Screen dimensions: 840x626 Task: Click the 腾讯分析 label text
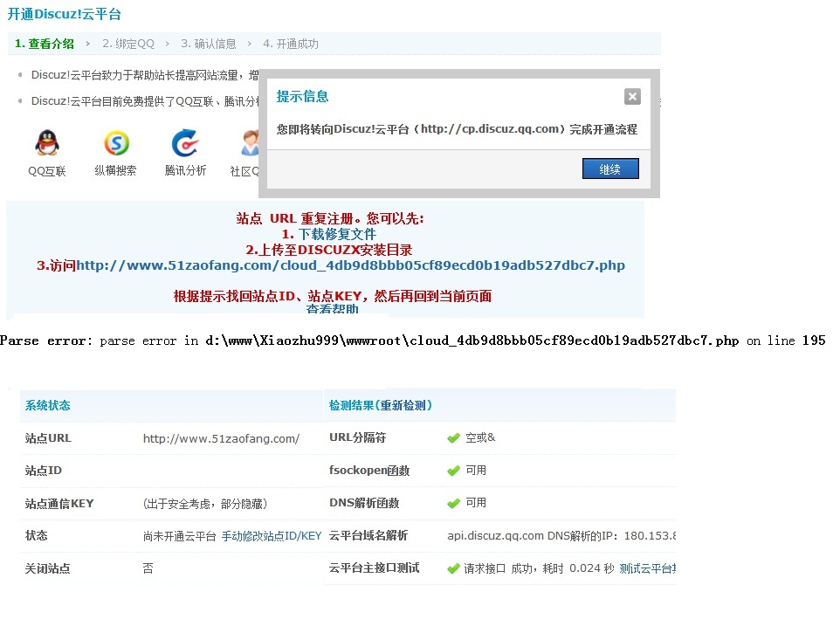pyautogui.click(x=185, y=170)
